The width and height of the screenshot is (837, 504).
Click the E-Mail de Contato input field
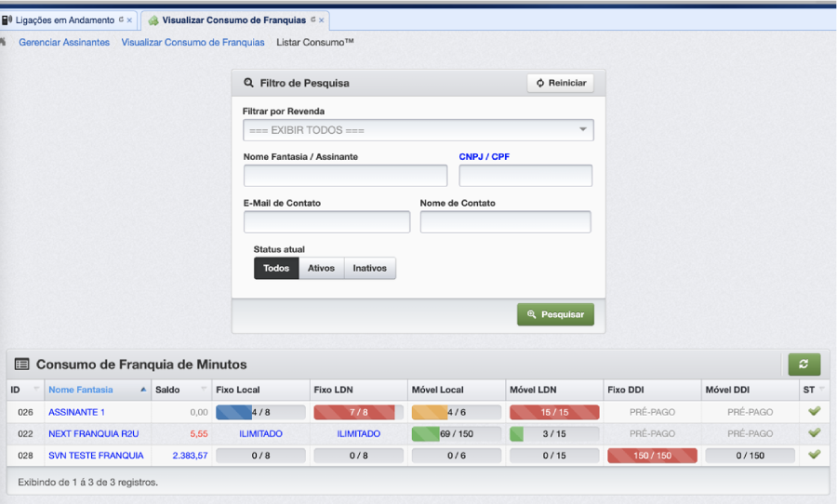tap(326, 221)
